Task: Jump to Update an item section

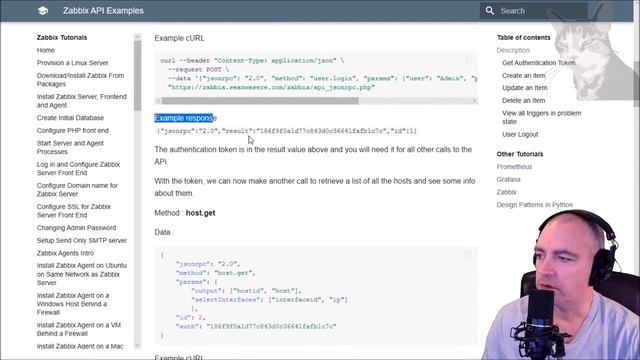Action: point(525,88)
